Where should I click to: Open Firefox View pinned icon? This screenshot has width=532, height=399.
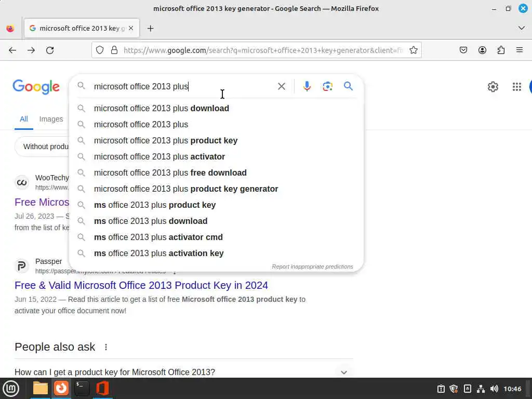coord(10,29)
